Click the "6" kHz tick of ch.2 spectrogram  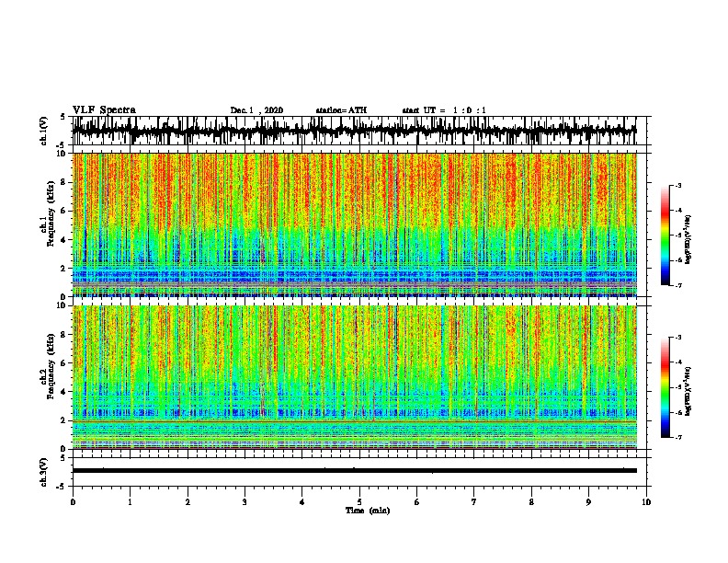[x=64, y=362]
